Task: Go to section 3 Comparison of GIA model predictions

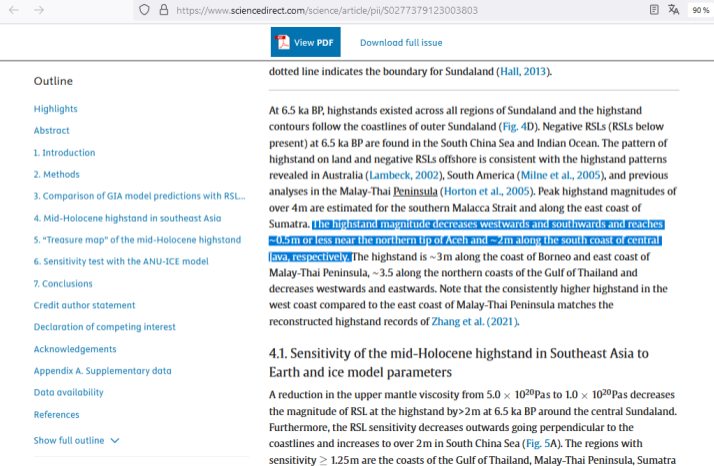Action: tap(139, 196)
